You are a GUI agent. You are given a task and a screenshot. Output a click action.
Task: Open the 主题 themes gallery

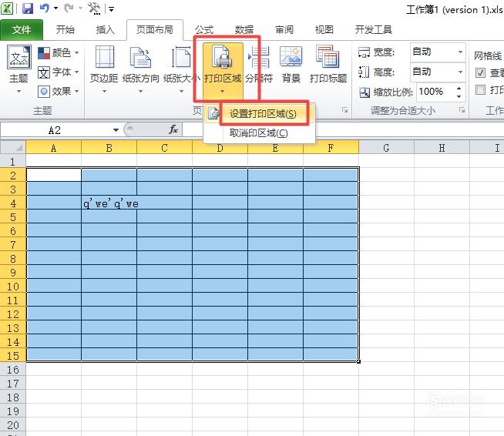[18, 69]
